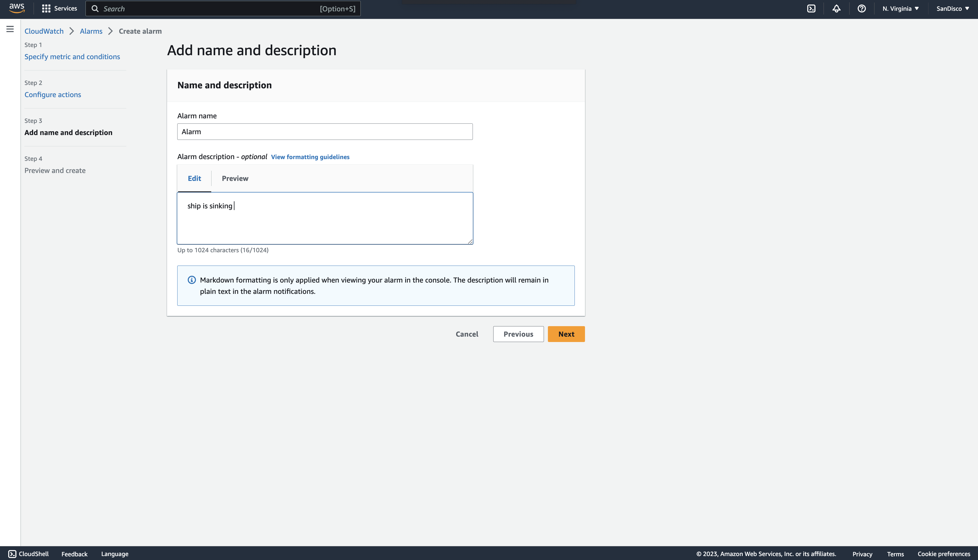This screenshot has width=978, height=560.
Task: Open the Language selector in footer
Action: (115, 554)
